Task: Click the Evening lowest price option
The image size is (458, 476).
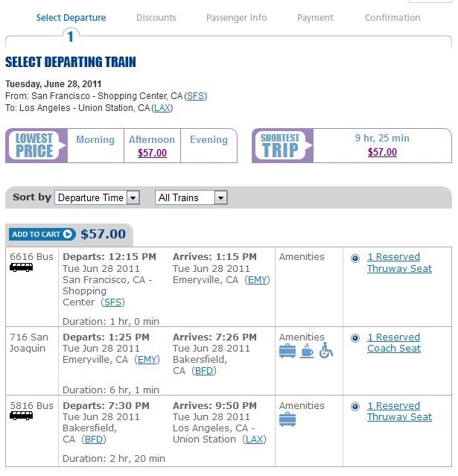Action: point(209,139)
